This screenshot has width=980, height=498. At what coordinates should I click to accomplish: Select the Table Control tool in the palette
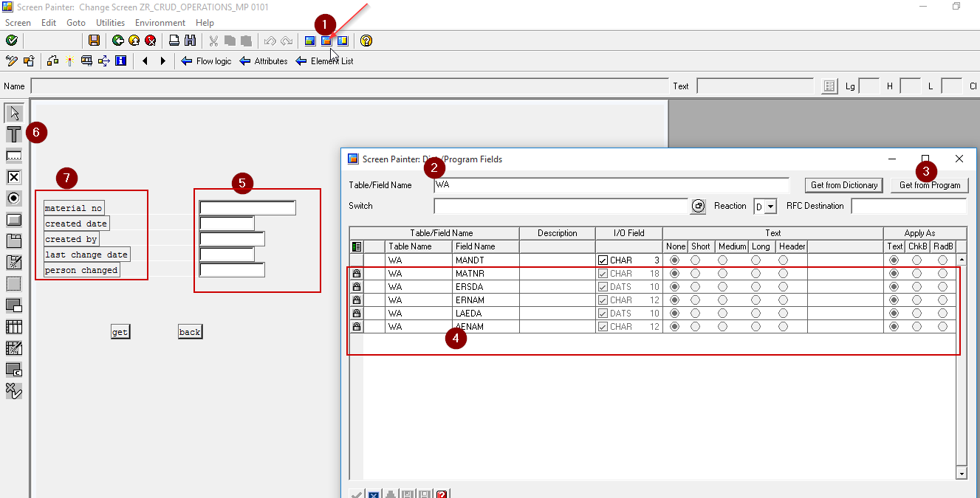13,326
